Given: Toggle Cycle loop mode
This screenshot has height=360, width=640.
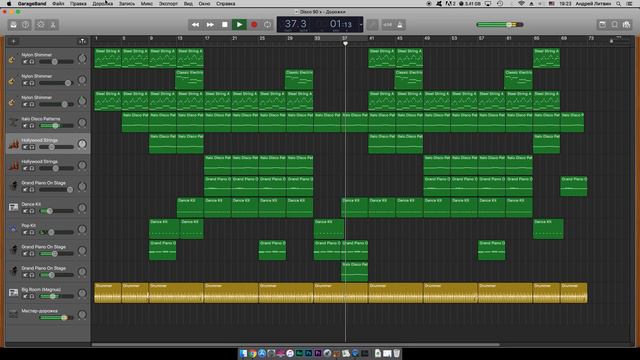Looking at the screenshot, I should coord(267,25).
